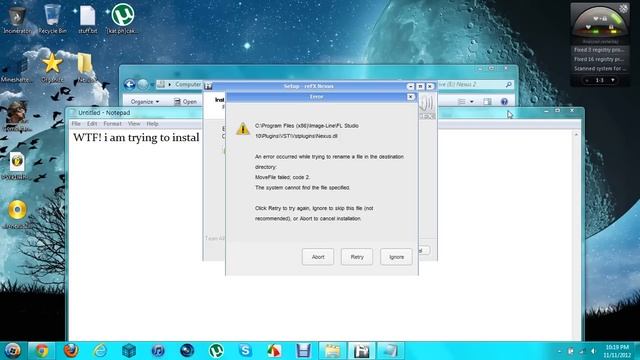Click the Explorer search box magnifier icon
The width and height of the screenshot is (640, 360).
(508, 84)
